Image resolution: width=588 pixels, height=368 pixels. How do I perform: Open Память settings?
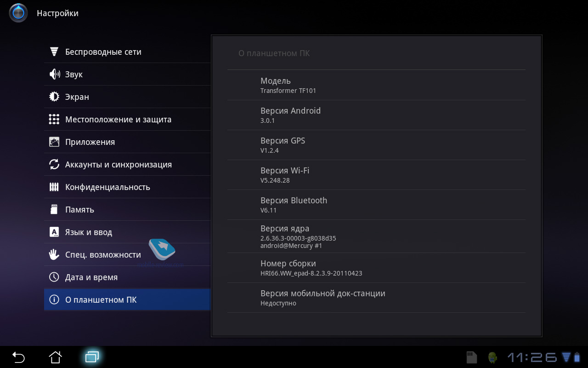(127, 209)
